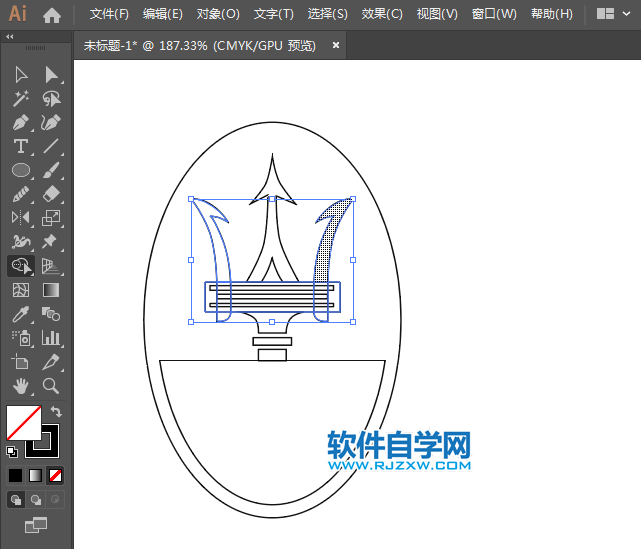Select the Width warp tool
This screenshot has width=641, height=549.
coord(21,242)
